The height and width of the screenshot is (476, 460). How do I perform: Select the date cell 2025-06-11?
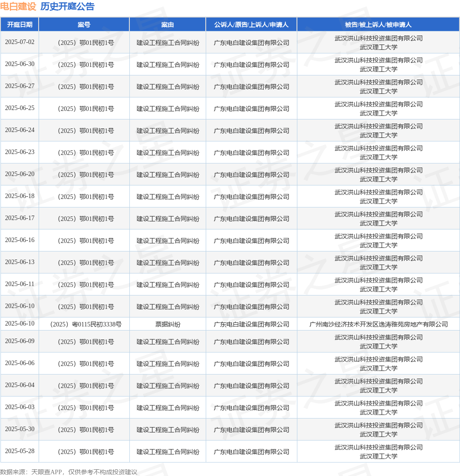(x=20, y=284)
